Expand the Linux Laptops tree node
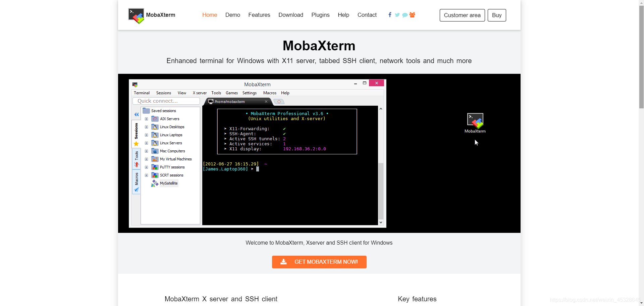This screenshot has height=306, width=644. coord(146,135)
